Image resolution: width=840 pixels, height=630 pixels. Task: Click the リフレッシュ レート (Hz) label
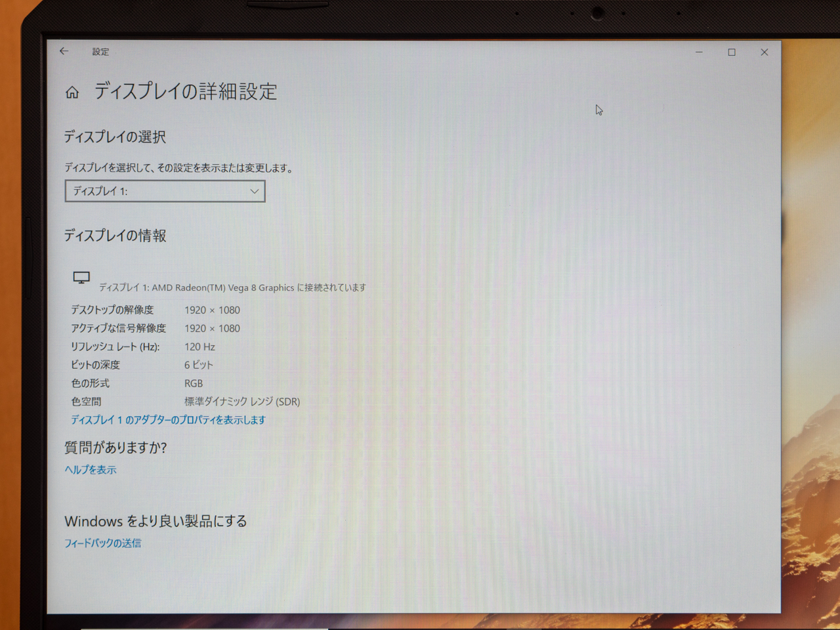click(x=115, y=346)
